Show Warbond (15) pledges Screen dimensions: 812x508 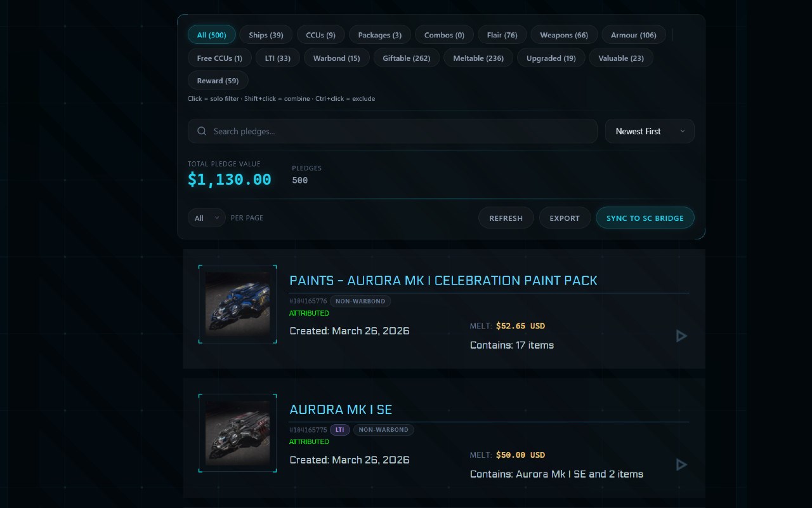click(336, 58)
